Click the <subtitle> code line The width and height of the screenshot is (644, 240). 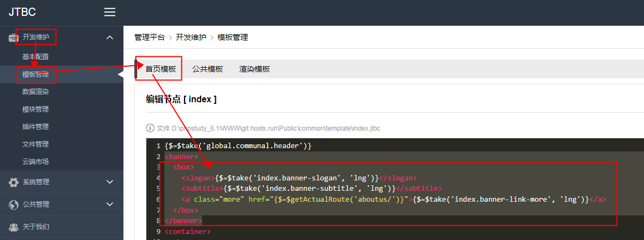pos(312,189)
